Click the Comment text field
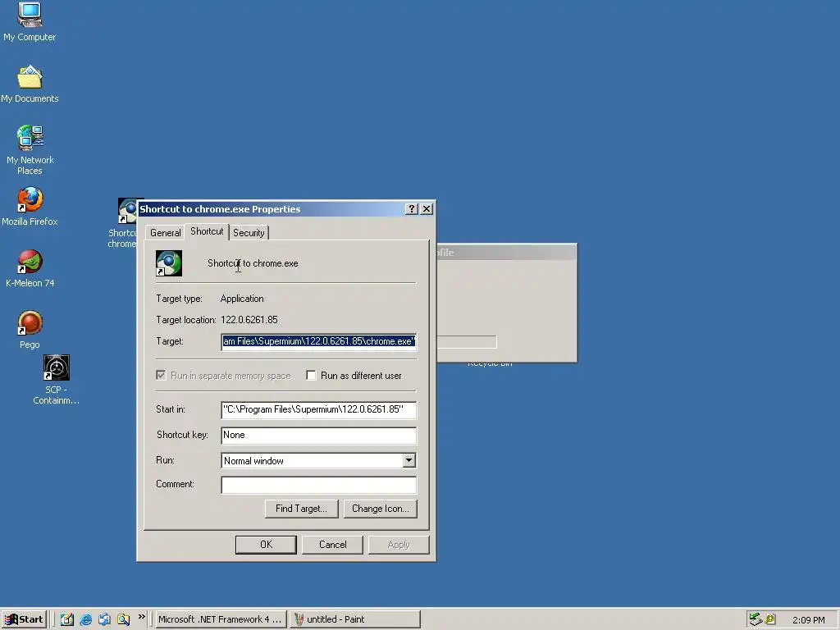Image resolution: width=840 pixels, height=630 pixels. pyautogui.click(x=319, y=484)
